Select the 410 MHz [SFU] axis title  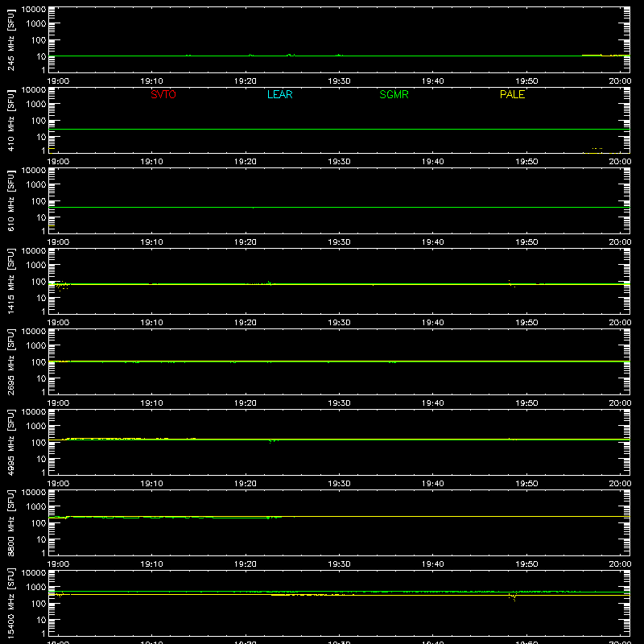10,120
